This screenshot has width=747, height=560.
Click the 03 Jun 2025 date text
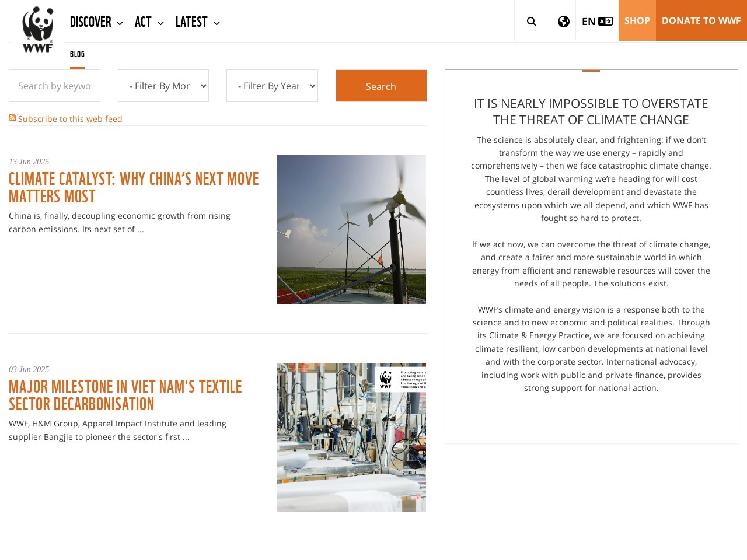(x=29, y=369)
